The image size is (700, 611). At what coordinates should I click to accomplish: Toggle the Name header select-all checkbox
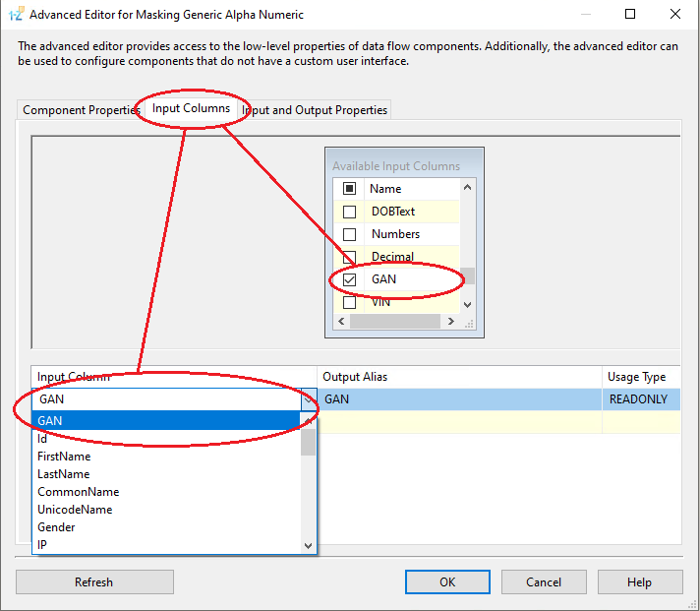349,189
